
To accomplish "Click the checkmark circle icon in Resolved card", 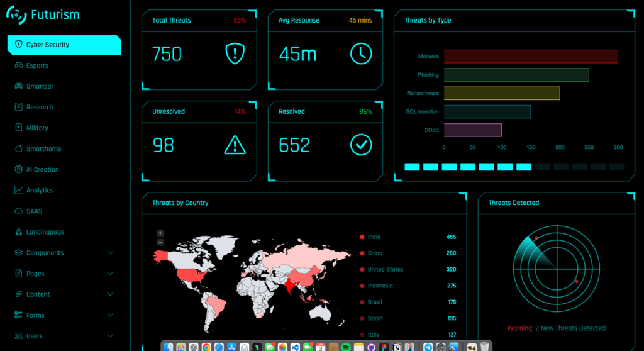I will click(361, 145).
